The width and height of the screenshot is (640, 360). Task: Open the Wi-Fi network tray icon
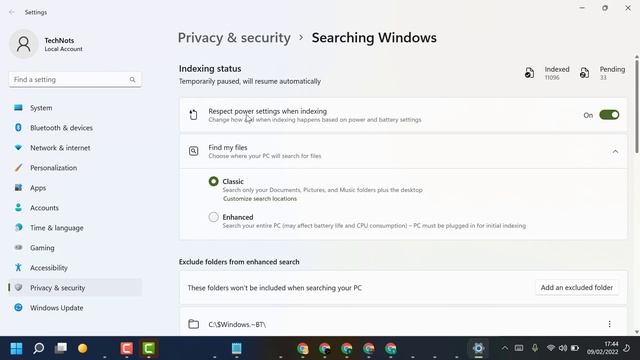[x=551, y=348]
